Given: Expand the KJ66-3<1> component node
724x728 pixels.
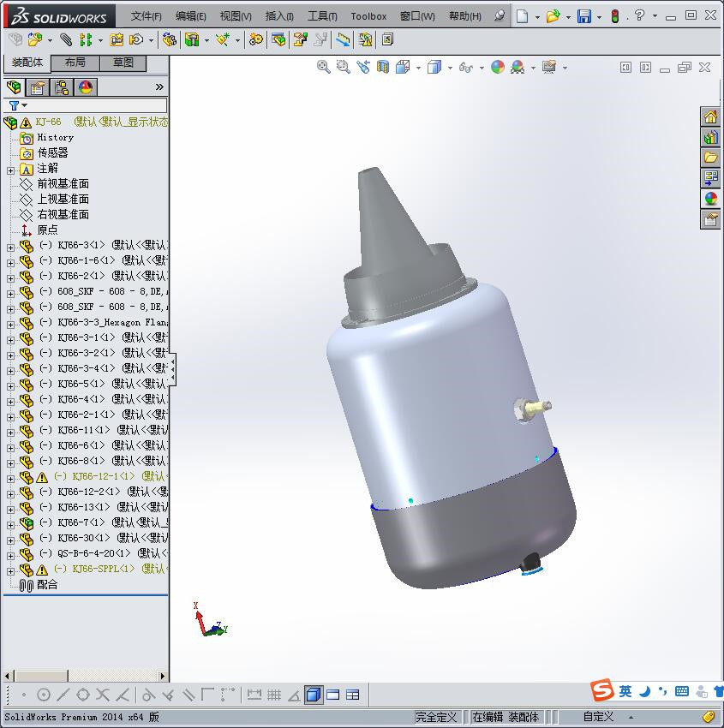Looking at the screenshot, I should point(10,248).
